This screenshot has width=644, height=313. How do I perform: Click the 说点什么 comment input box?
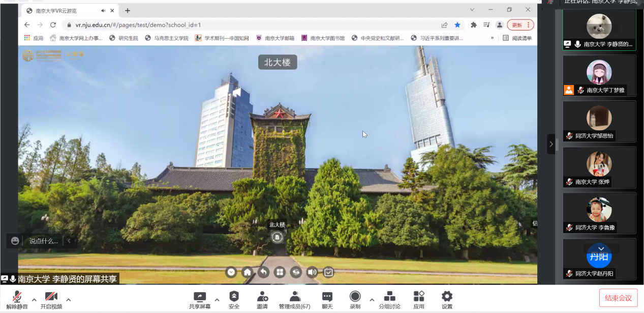point(43,241)
